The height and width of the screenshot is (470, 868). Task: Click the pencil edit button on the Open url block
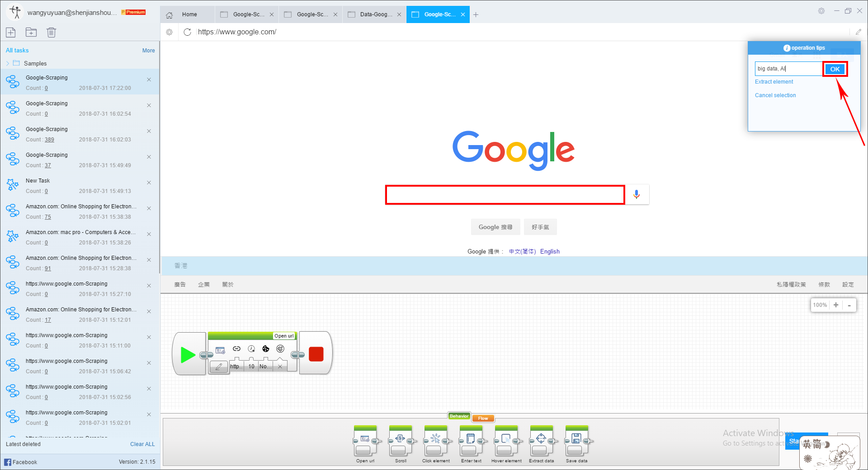click(219, 367)
